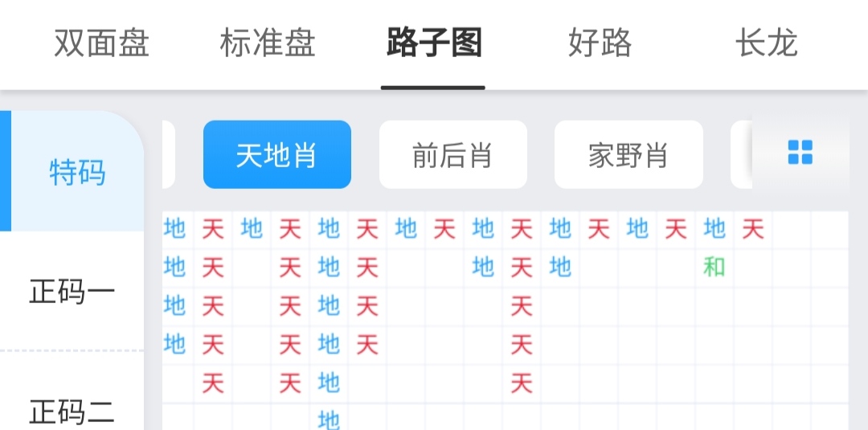Click the blue indicator bar beside 特码
The height and width of the screenshot is (430, 868).
[x=5, y=171]
